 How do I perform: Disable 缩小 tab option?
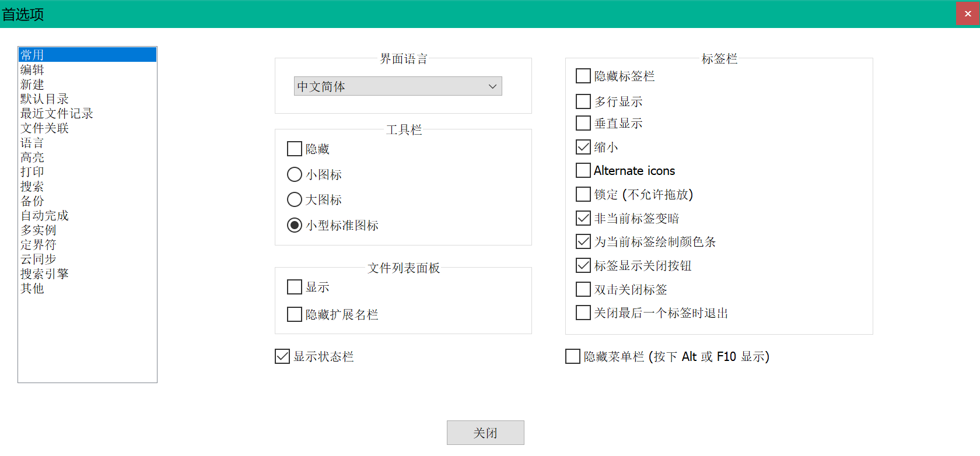coord(583,146)
